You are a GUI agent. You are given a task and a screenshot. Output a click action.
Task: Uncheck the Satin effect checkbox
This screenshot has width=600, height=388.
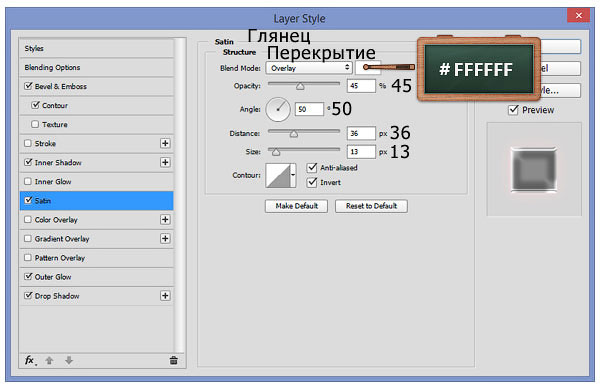click(28, 200)
